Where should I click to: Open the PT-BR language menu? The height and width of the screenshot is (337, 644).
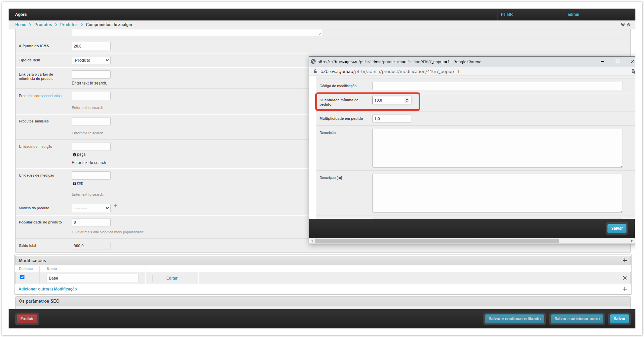[x=507, y=15]
